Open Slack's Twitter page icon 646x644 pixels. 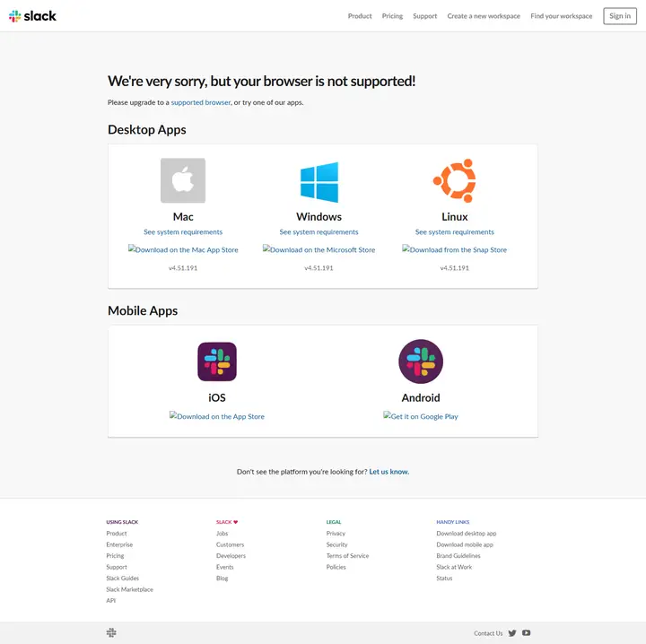click(512, 633)
